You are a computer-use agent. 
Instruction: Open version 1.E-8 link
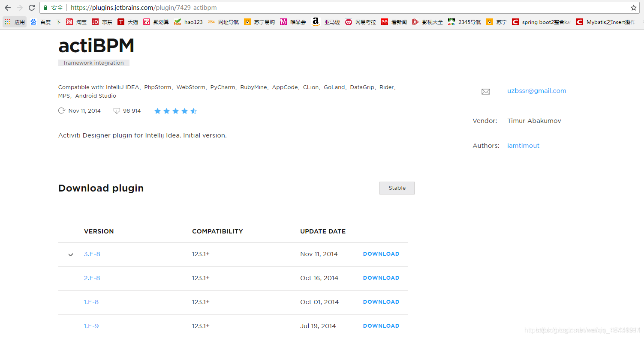pyautogui.click(x=91, y=302)
